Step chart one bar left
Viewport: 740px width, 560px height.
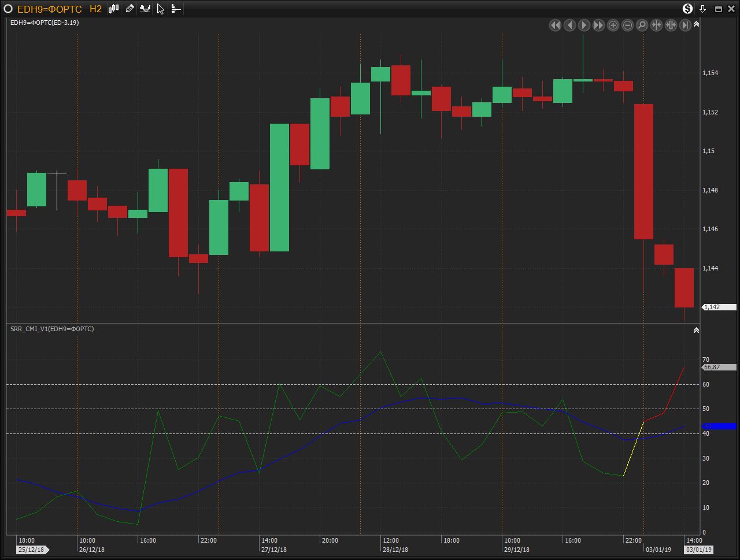[x=569, y=25]
